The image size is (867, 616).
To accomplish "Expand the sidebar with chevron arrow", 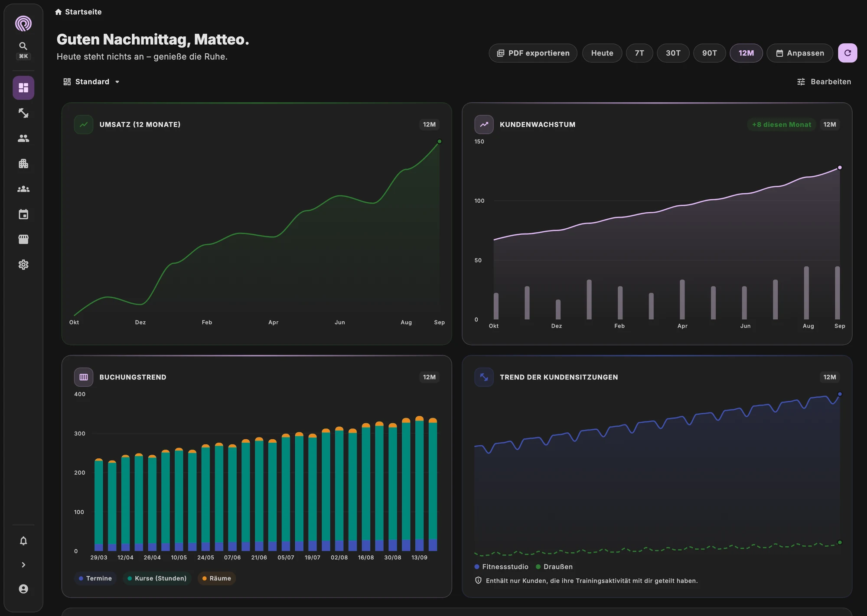I will [x=23, y=564].
